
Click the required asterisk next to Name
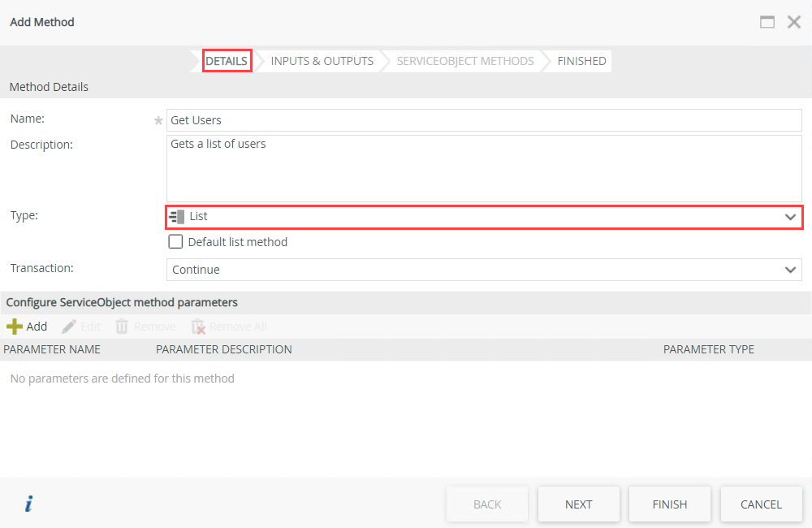pyautogui.click(x=158, y=119)
